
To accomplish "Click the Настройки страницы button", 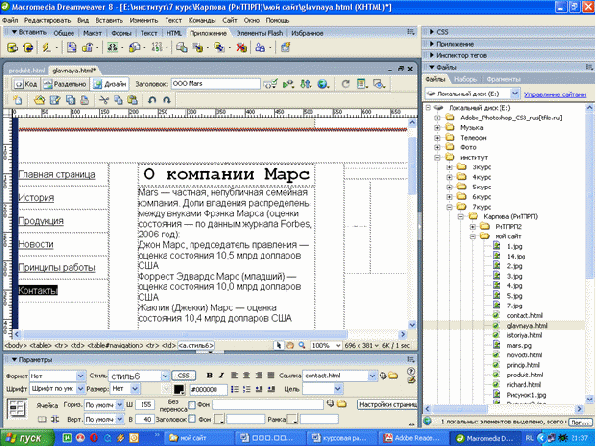I will pyautogui.click(x=387, y=405).
